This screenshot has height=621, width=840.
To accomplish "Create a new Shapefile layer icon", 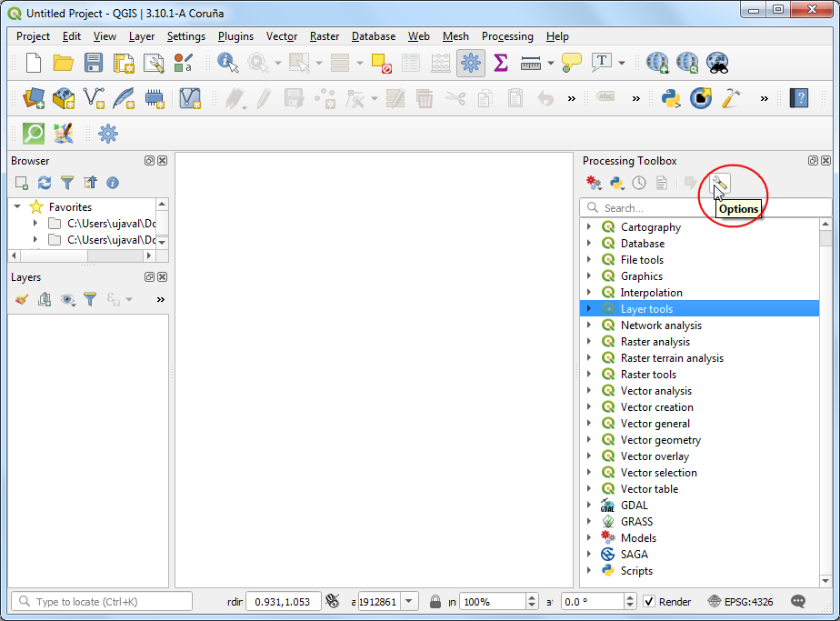I will pos(94,98).
